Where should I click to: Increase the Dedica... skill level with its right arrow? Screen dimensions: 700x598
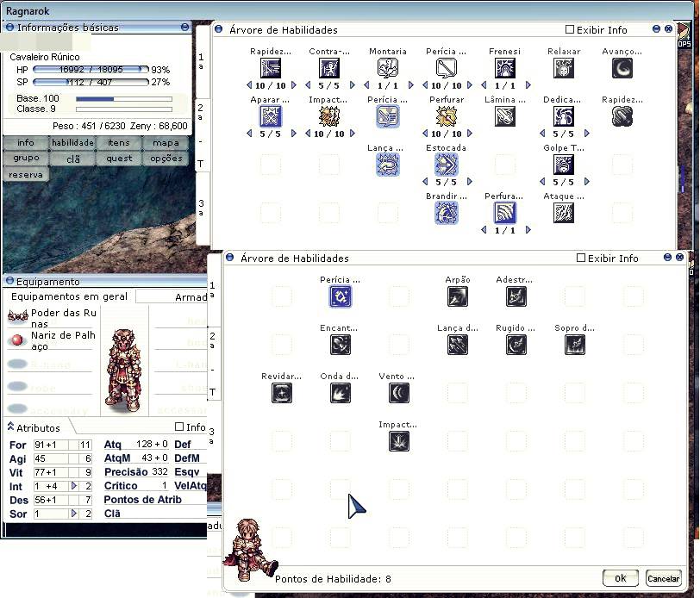586,133
